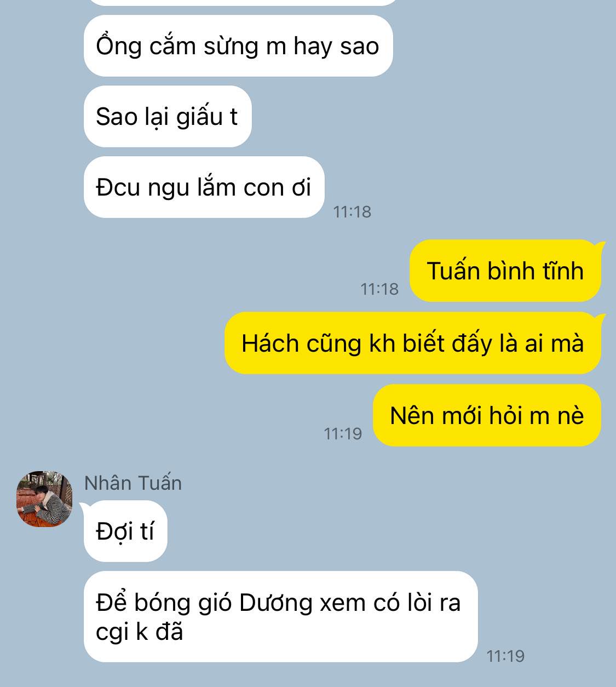The width and height of the screenshot is (616, 687).
Task: Select the 'Sao lại giấu t' message bubble
Action: pos(168,116)
